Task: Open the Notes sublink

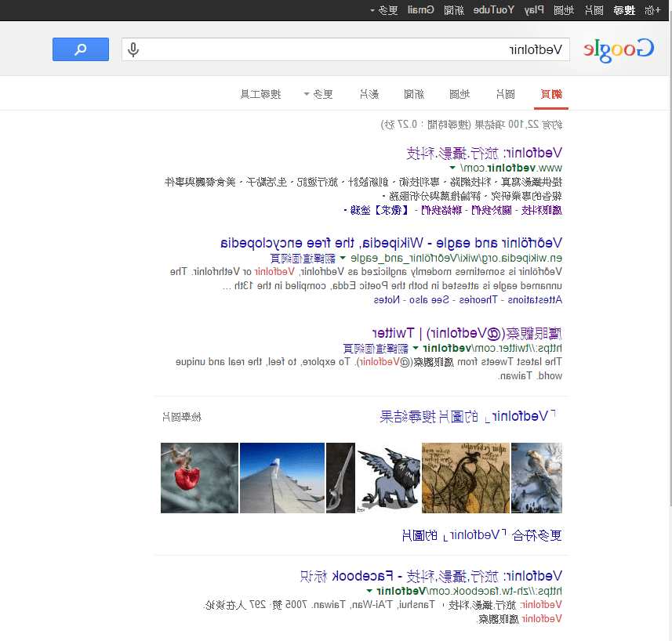Action: [x=387, y=299]
